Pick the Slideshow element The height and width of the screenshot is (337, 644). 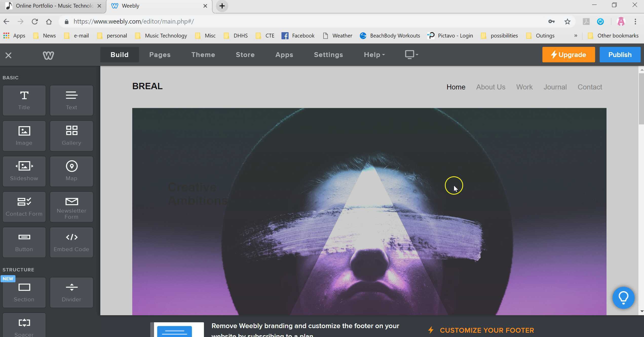pos(24,171)
